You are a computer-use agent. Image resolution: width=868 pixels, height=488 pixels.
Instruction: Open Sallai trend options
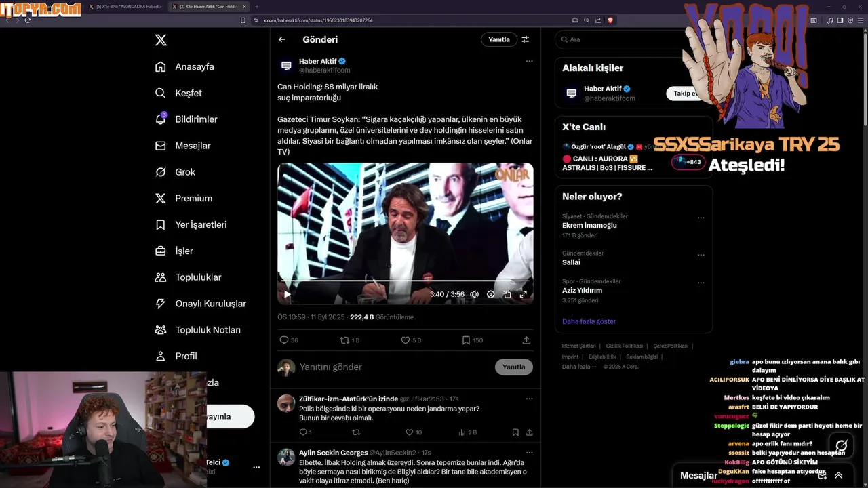701,256
